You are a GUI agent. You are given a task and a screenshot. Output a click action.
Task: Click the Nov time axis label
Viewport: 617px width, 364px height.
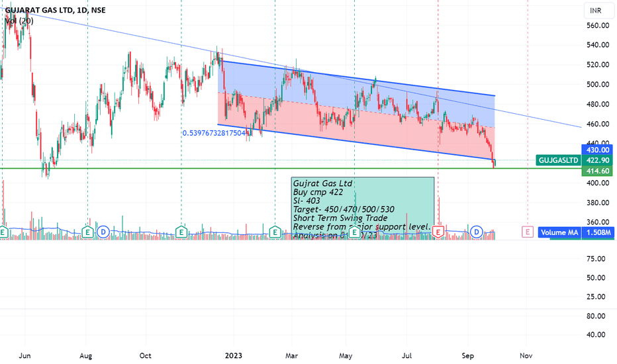coord(526,356)
